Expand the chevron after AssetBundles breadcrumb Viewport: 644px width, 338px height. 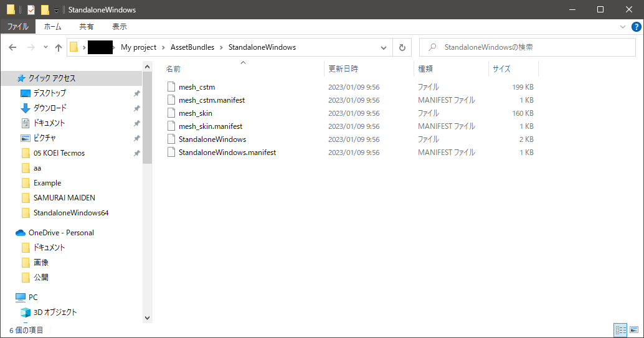coord(221,48)
